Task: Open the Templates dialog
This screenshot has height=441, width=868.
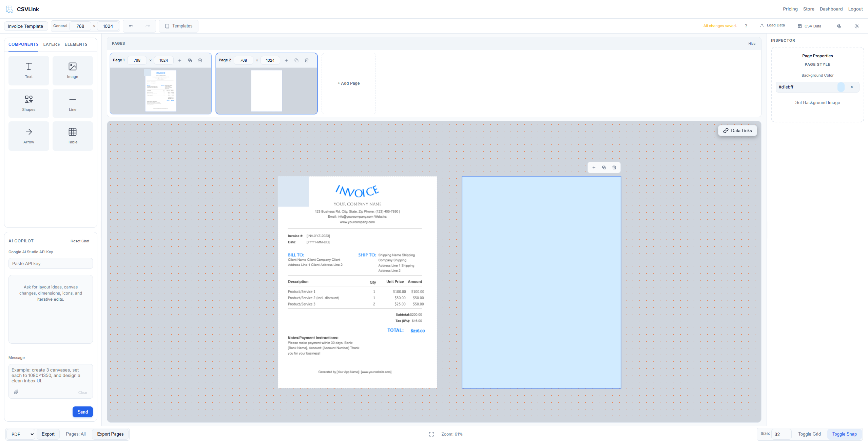Action: (178, 26)
